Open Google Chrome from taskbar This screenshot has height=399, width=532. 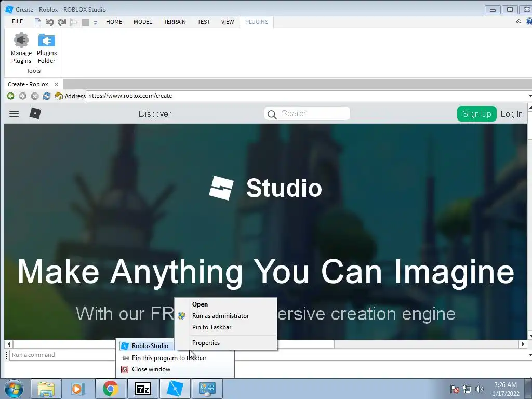(110, 389)
